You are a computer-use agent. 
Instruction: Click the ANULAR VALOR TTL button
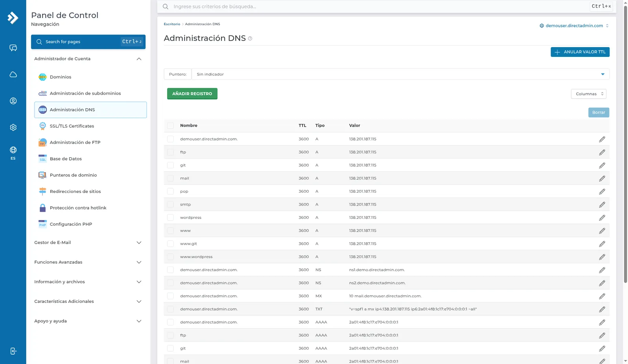pyautogui.click(x=580, y=52)
